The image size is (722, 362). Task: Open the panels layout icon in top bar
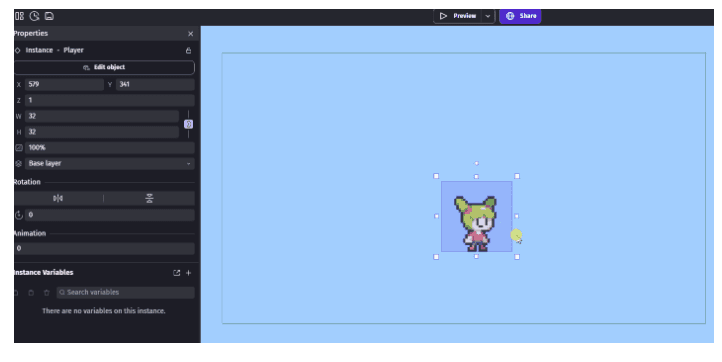coord(19,16)
